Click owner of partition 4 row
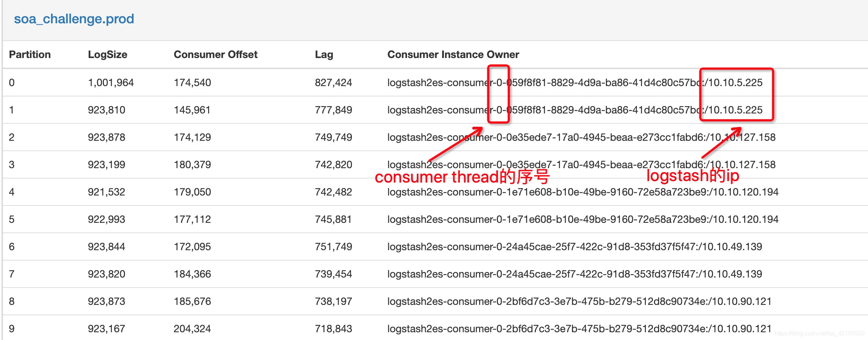868x340 pixels. (x=583, y=192)
